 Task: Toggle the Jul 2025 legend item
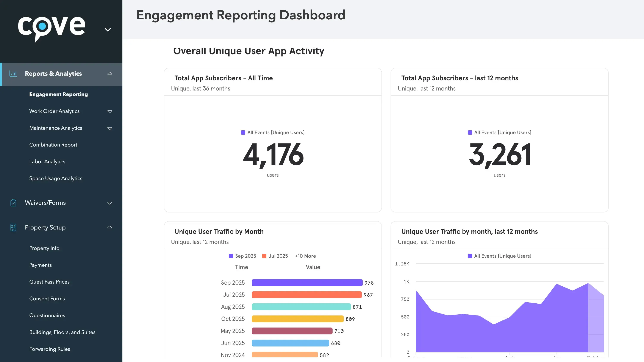coord(275,256)
